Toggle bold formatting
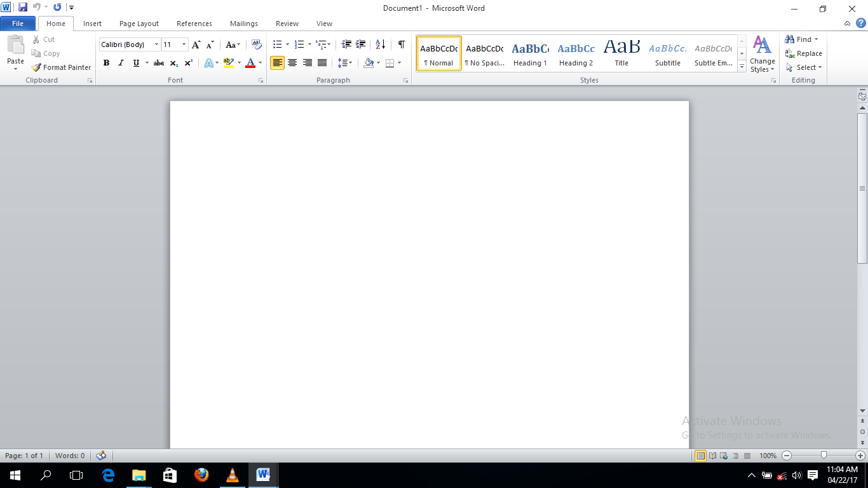The image size is (868, 488). (x=106, y=63)
